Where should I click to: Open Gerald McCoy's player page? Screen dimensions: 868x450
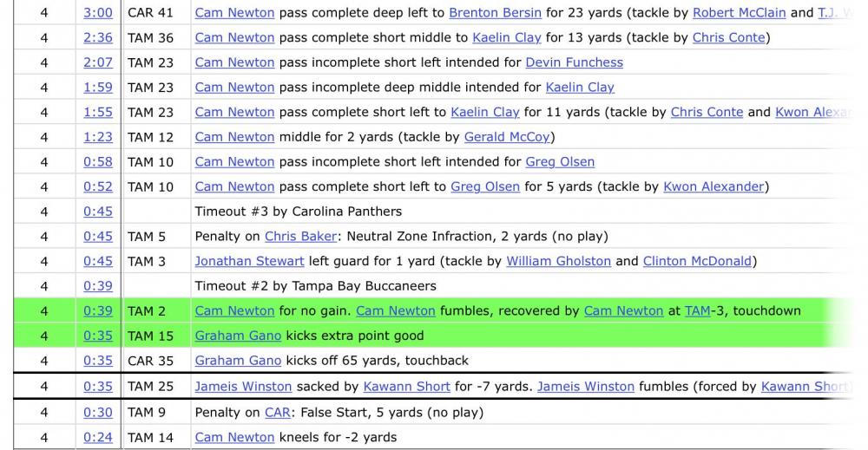507,137
